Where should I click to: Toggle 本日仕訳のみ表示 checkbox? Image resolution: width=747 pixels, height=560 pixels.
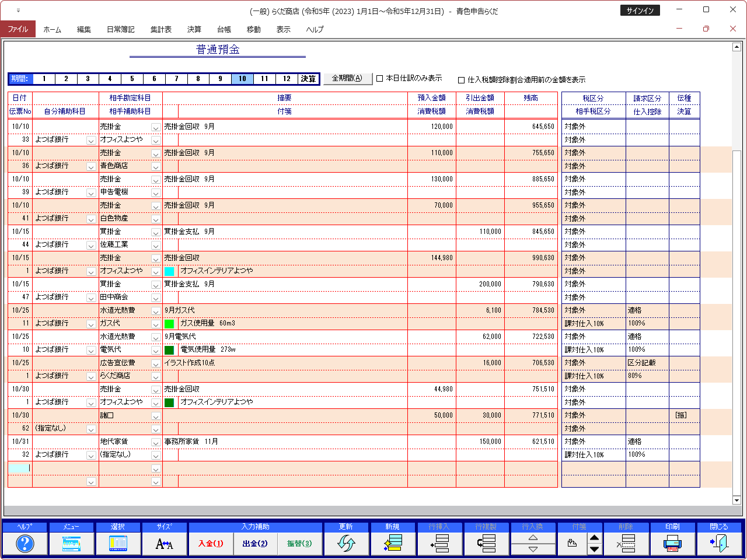point(379,78)
